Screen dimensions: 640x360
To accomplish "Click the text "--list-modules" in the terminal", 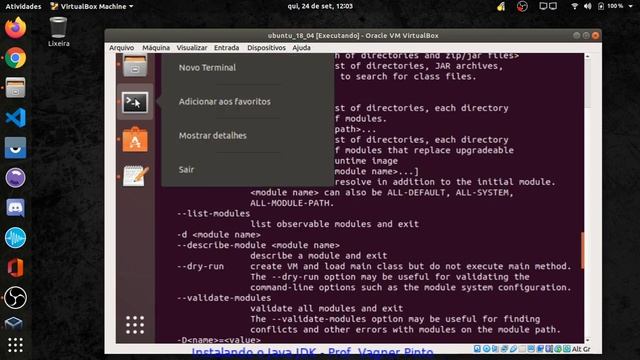I will pos(213,213).
